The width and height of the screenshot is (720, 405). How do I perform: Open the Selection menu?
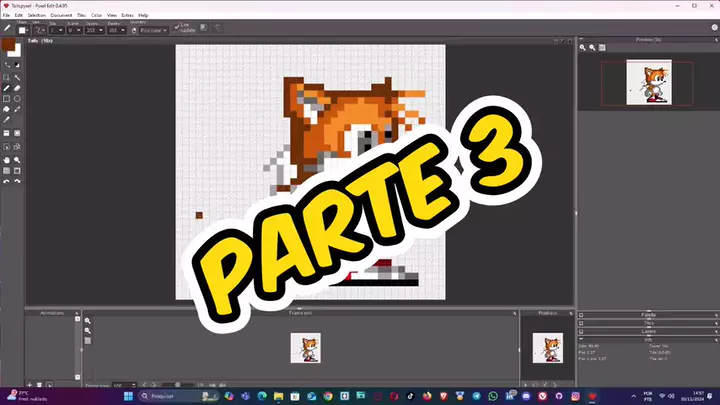(36, 16)
